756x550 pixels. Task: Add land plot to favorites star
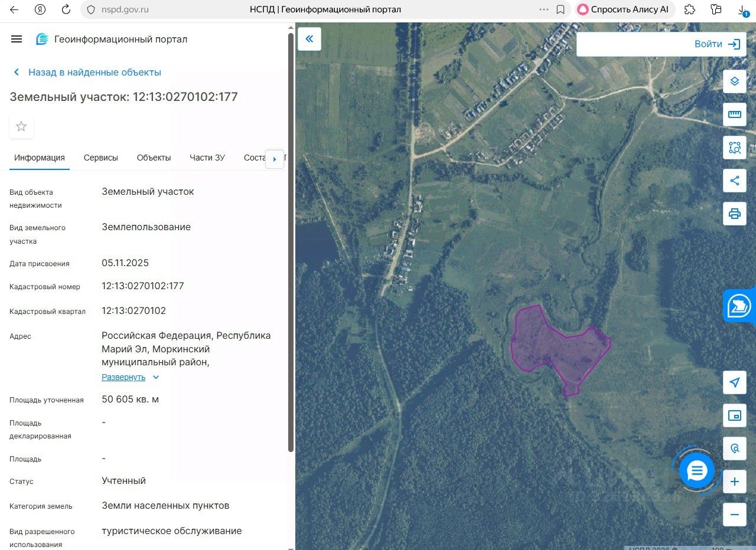coord(21,126)
